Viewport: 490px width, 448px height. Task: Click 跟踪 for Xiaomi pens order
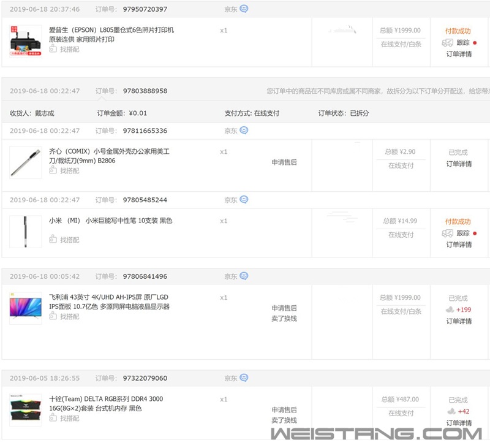click(x=463, y=233)
